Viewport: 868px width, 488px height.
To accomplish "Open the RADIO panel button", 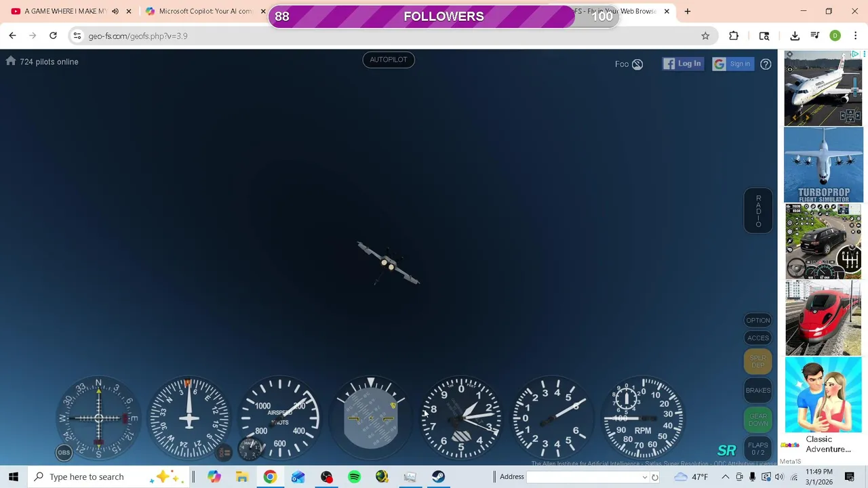I will [x=758, y=211].
